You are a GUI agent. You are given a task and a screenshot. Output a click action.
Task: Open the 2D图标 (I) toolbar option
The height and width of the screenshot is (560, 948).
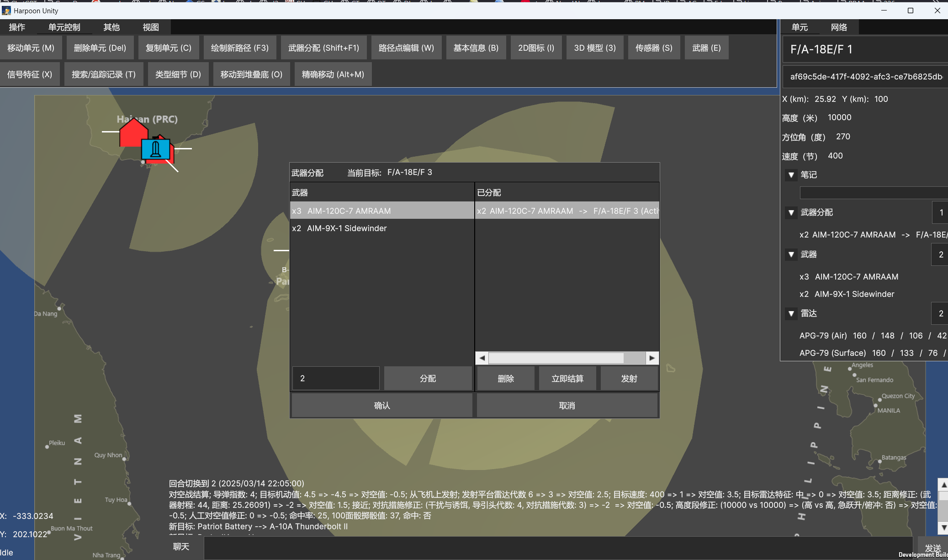point(536,48)
